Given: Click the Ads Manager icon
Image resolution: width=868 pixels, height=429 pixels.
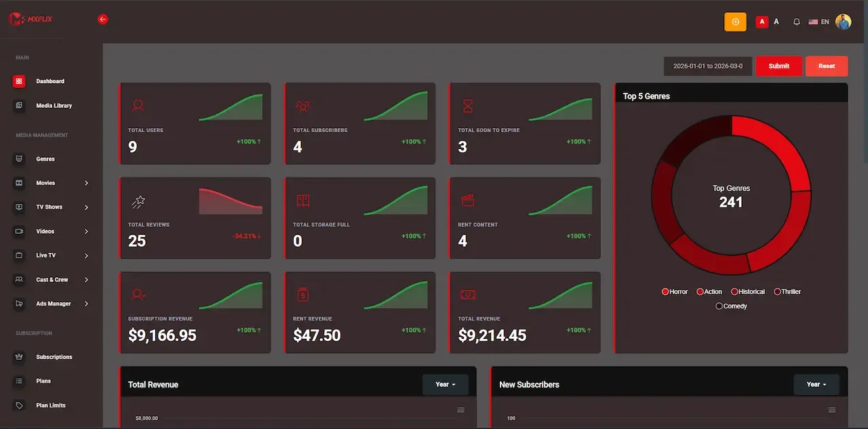Looking at the screenshot, I should [19, 304].
